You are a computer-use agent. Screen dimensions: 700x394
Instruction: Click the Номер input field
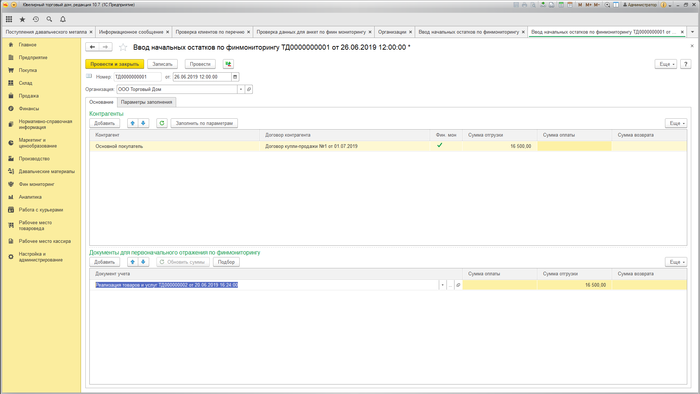coord(138,77)
